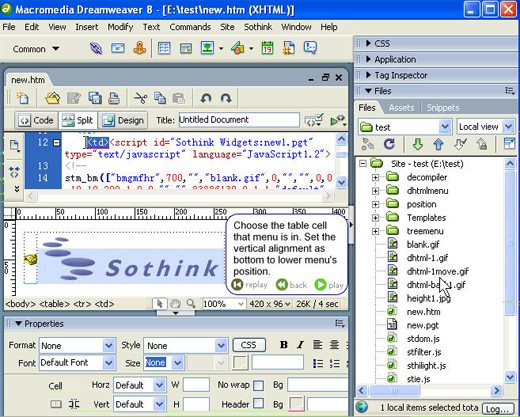Click the CSS button in Properties
The image size is (520, 417).
[249, 345]
